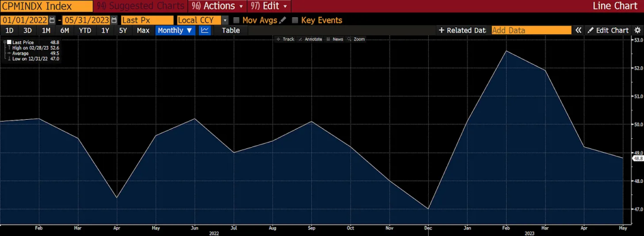
Task: Select the Max range tab
Action: [143, 30]
